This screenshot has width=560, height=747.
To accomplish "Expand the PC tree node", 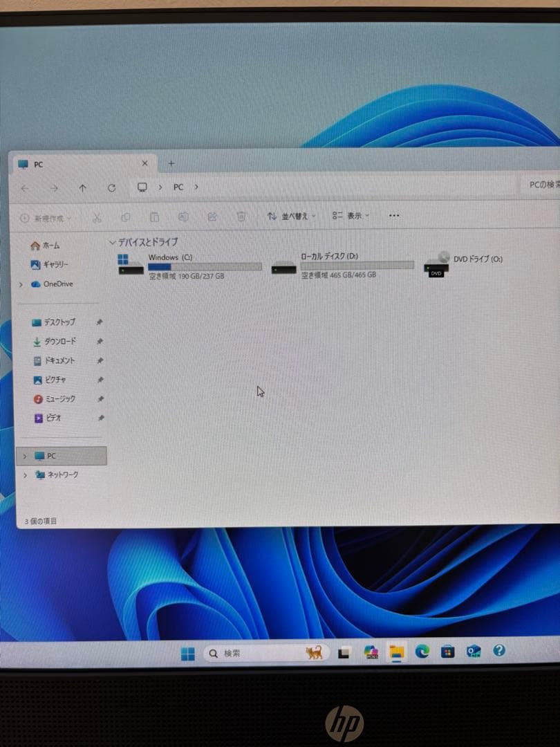I will 25,456.
